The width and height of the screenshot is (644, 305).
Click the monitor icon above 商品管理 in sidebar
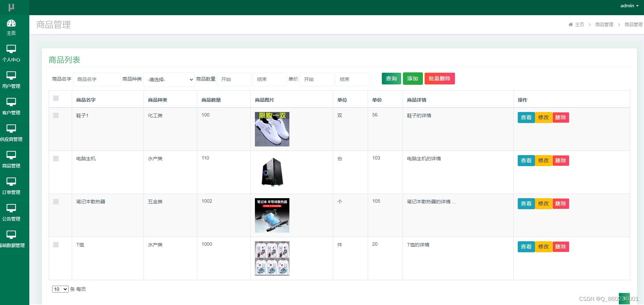coord(11,155)
